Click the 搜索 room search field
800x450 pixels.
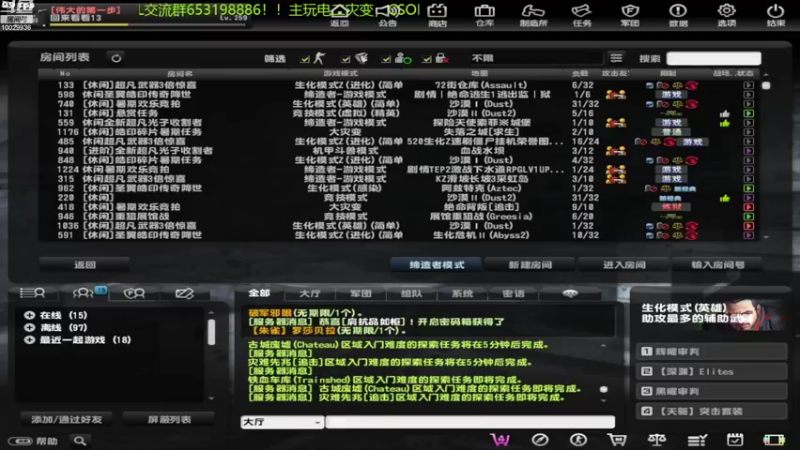click(714, 58)
